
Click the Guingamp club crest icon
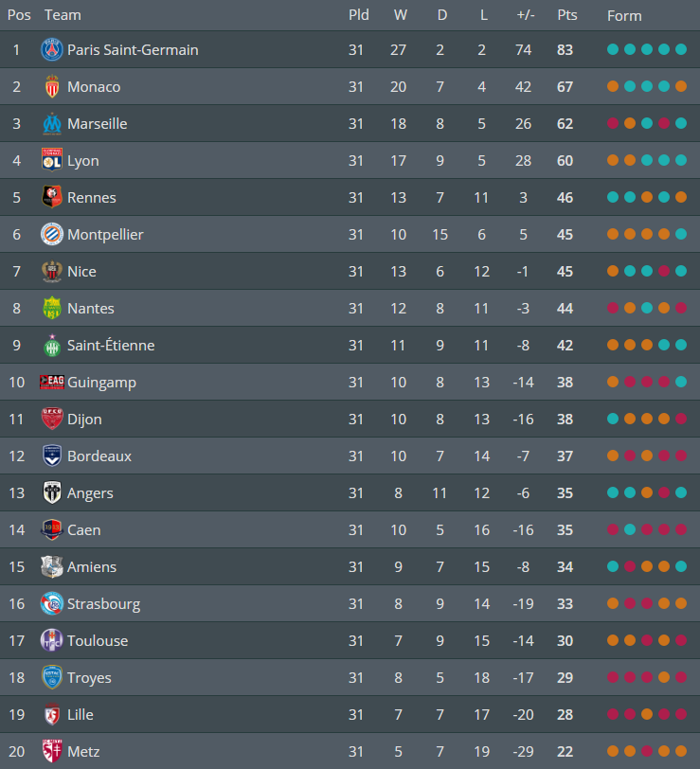tap(52, 382)
